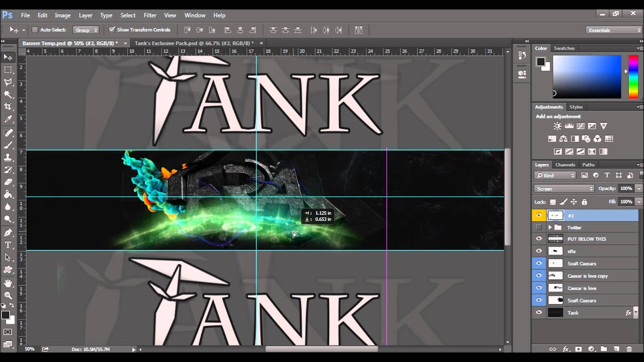Click the link layers icon

(x=552, y=349)
